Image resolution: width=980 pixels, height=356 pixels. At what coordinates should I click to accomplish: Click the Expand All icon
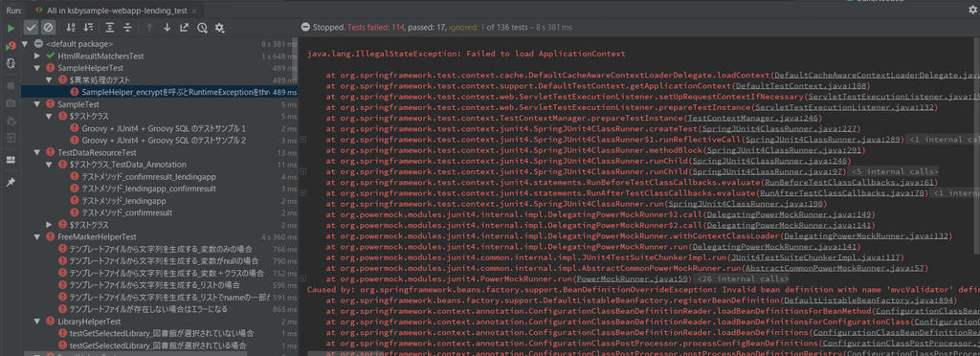[110, 28]
